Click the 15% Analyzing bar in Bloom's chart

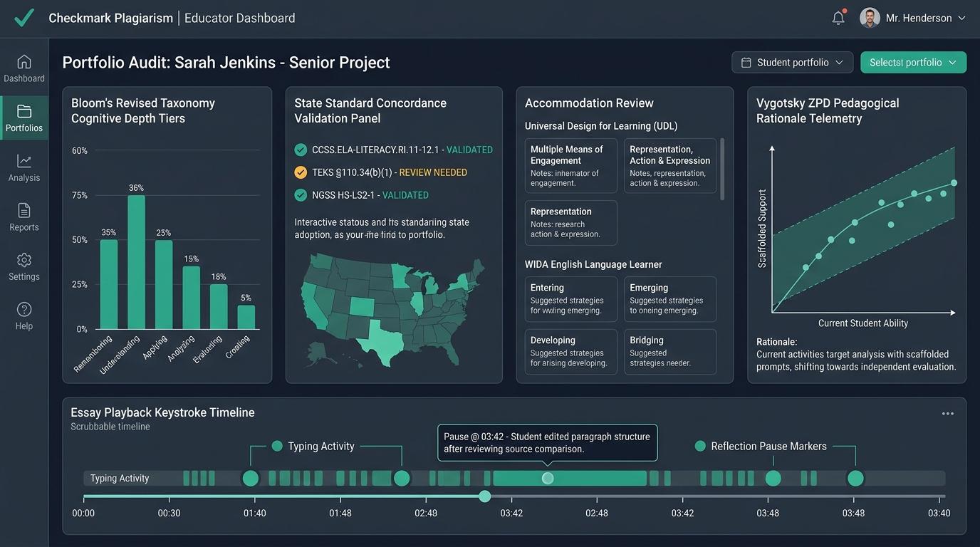(191, 298)
